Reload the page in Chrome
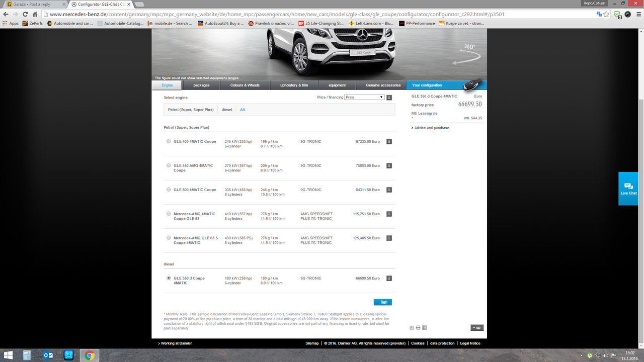Image resolution: width=644 pixels, height=362 pixels. point(26,14)
